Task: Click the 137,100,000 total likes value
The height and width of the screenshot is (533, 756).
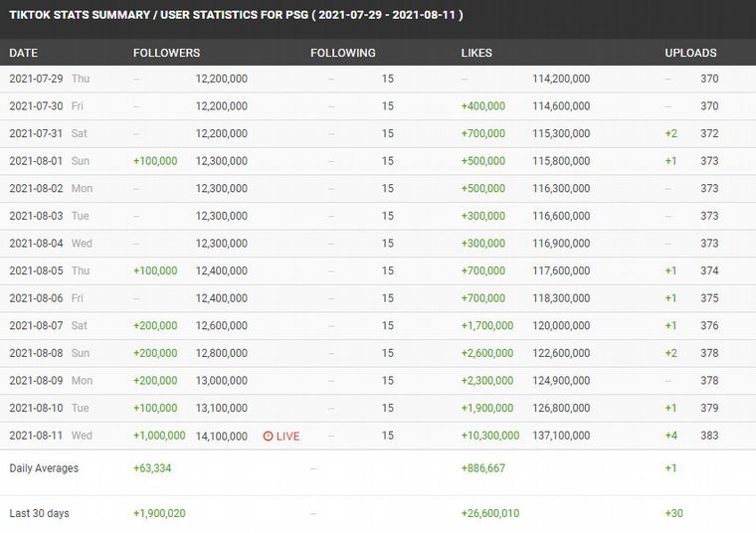Action: [561, 436]
